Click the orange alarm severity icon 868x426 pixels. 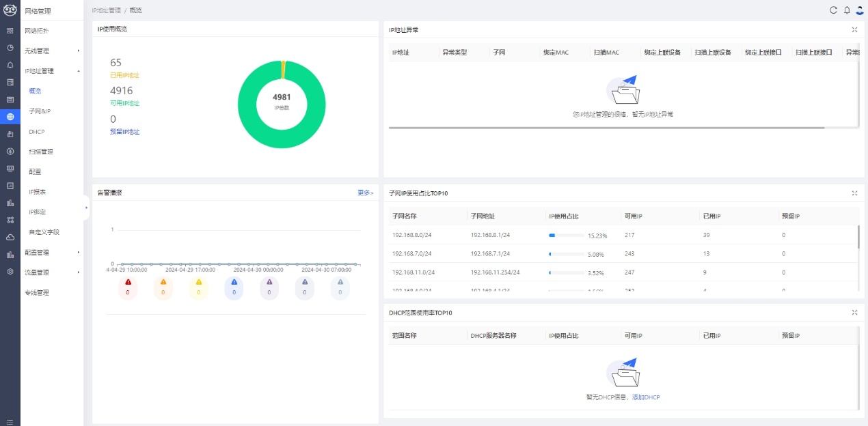coord(163,282)
